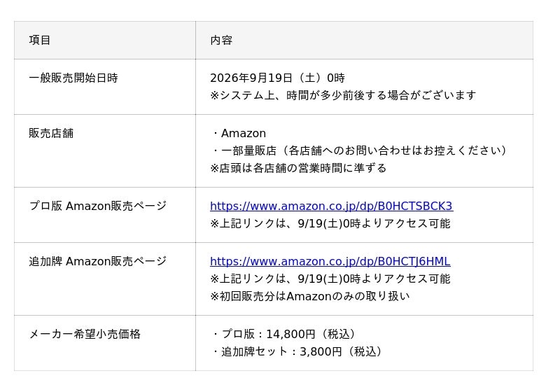Click the プロ版：14,800円 price line

(x=283, y=334)
